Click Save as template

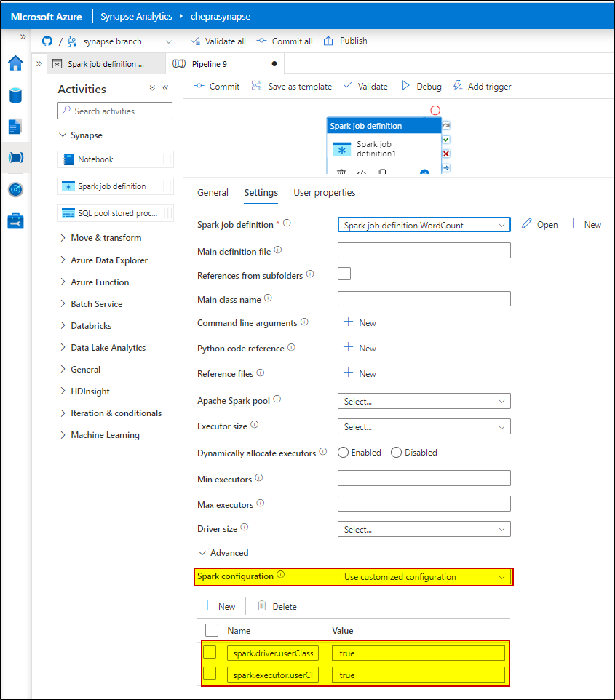[292, 86]
